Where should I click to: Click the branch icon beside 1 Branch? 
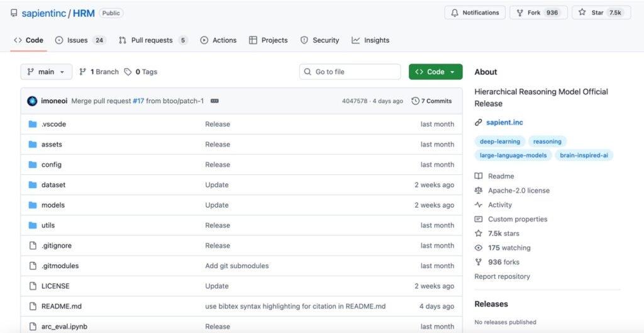click(82, 72)
